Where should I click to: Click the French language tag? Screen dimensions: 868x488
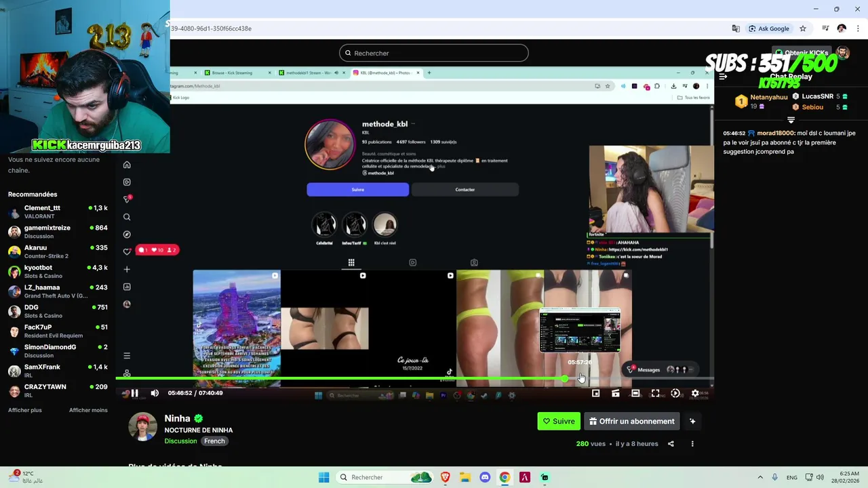click(214, 441)
